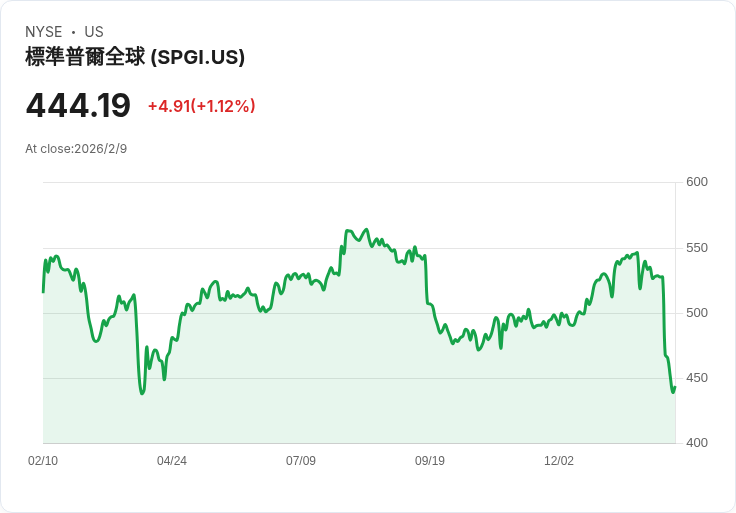
Task: Select the 09/19 date on x-axis
Action: coord(430,461)
